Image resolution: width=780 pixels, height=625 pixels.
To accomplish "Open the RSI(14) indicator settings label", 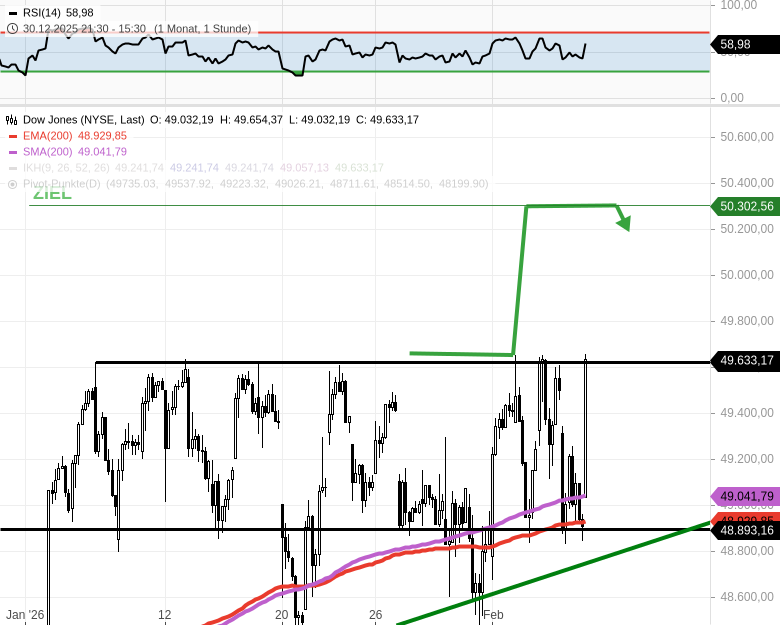I will coord(44,13).
